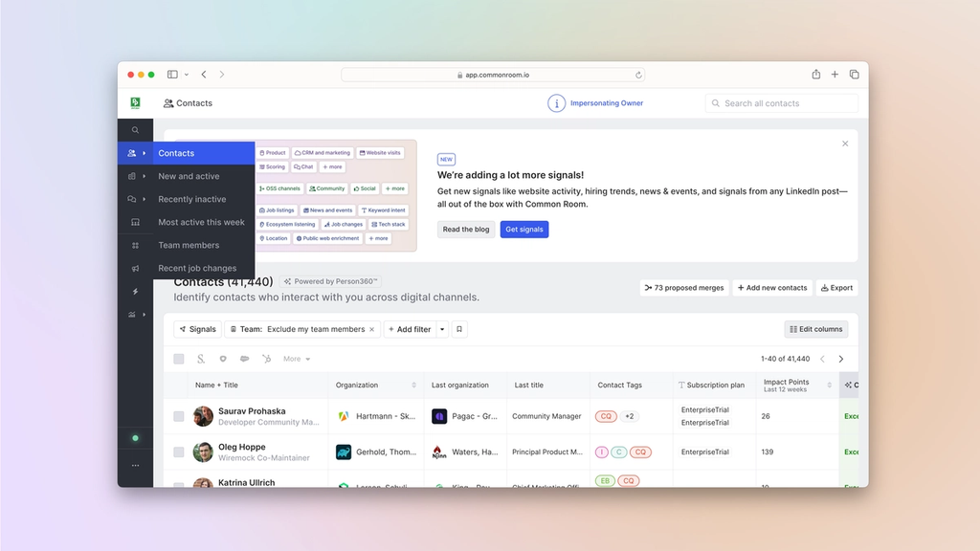
Task: Open the Signals filter button
Action: (197, 329)
